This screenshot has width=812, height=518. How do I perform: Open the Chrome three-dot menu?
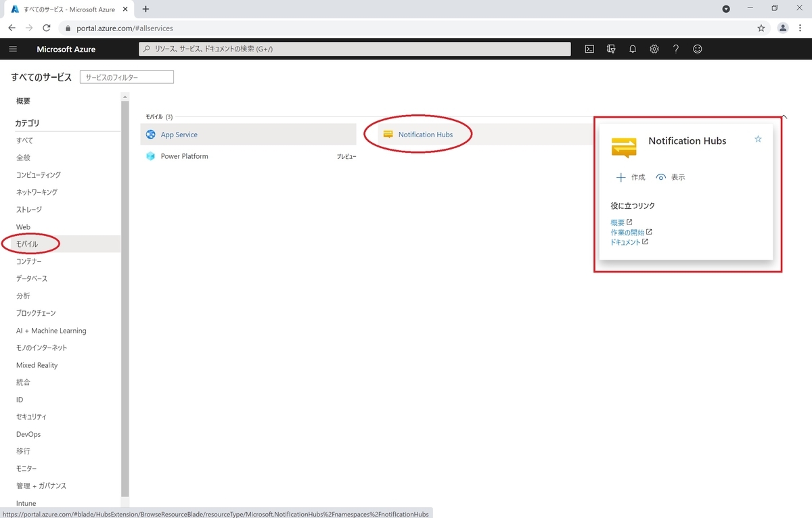click(800, 28)
